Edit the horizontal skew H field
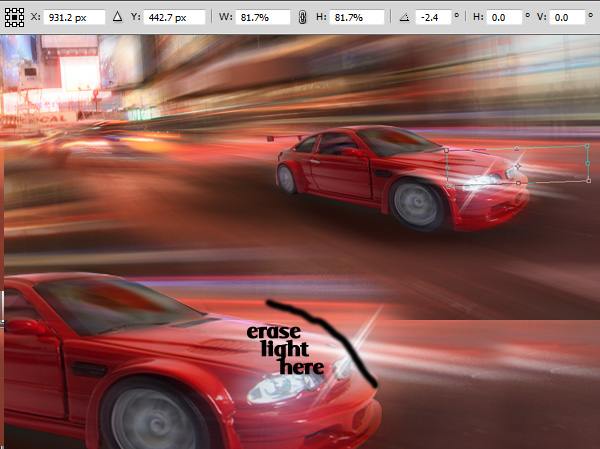 pos(504,18)
